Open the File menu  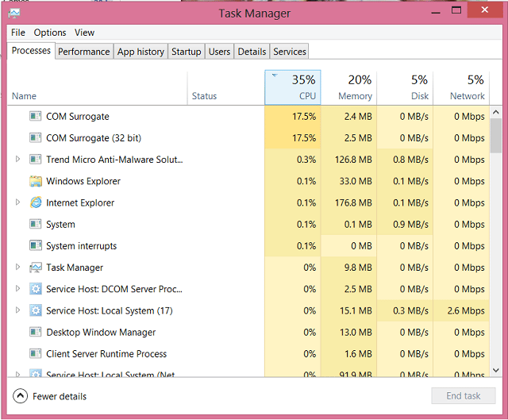coord(17,33)
